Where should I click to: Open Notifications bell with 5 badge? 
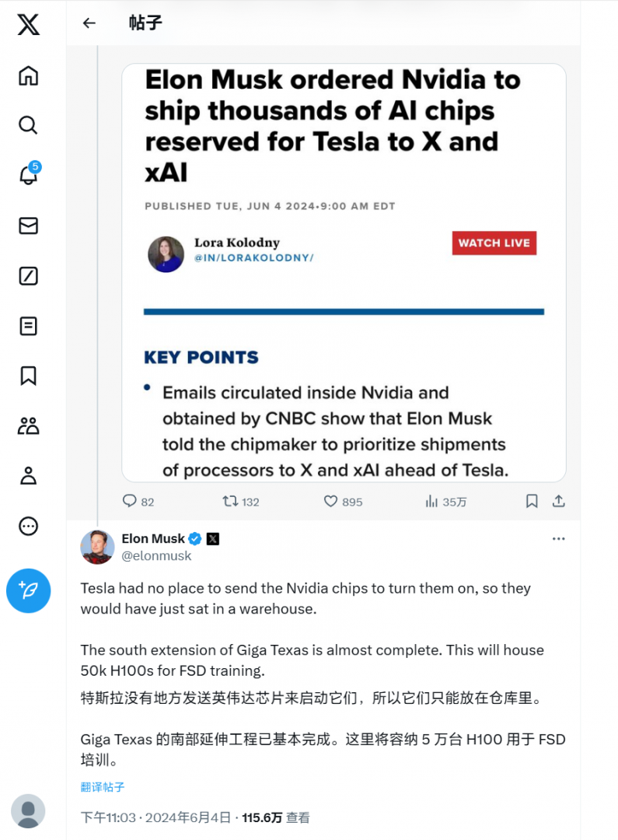pyautogui.click(x=29, y=175)
